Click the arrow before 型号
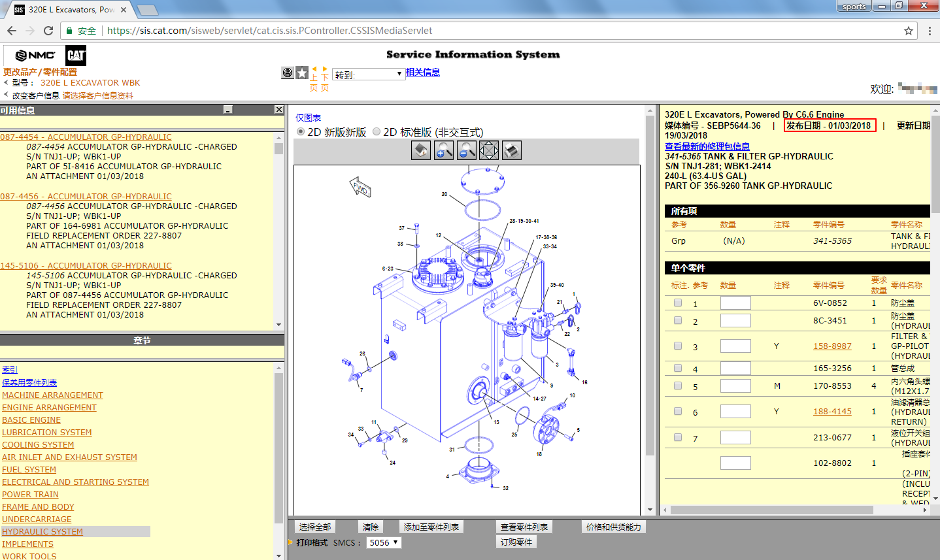Screen dimensions: 940x560 point(6,82)
